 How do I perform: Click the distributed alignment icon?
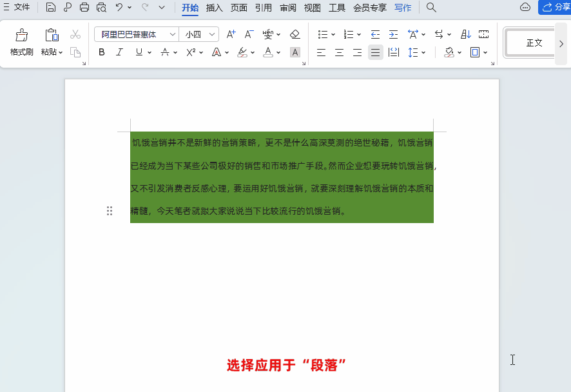394,53
